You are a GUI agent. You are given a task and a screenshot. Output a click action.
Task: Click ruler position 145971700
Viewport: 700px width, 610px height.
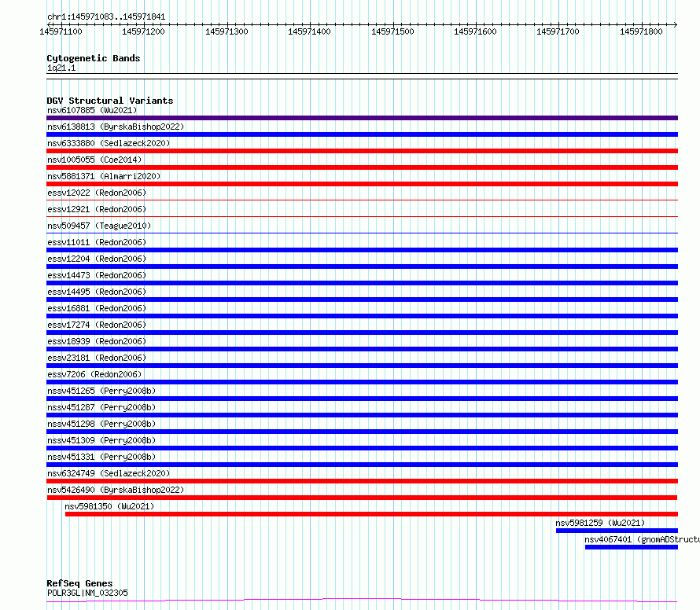558,31
